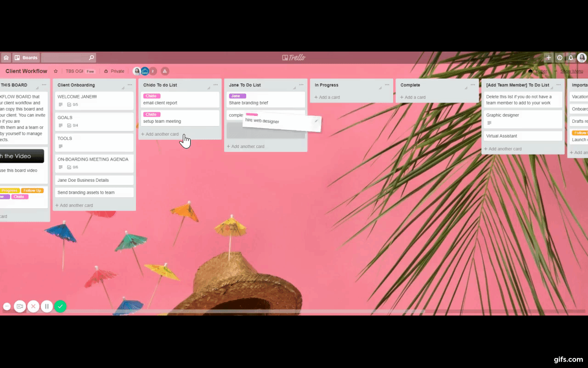
Task: Click pink Chido label on email card
Action: [x=151, y=96]
